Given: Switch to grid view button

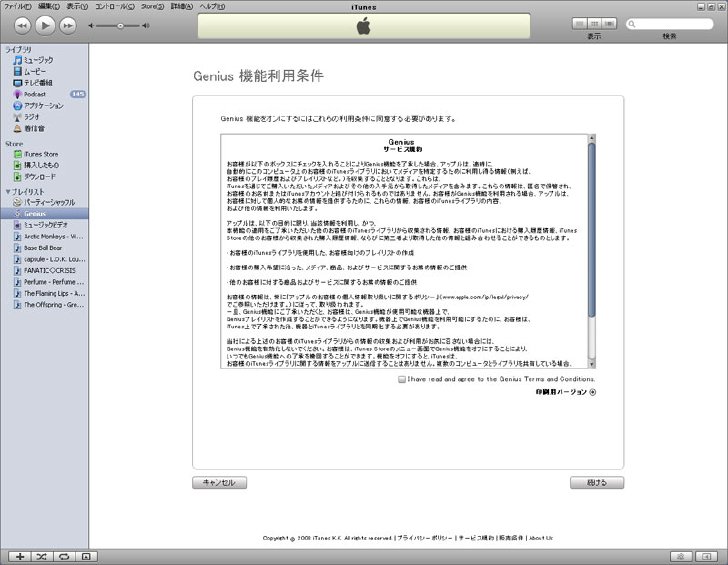Looking at the screenshot, I should (594, 24).
